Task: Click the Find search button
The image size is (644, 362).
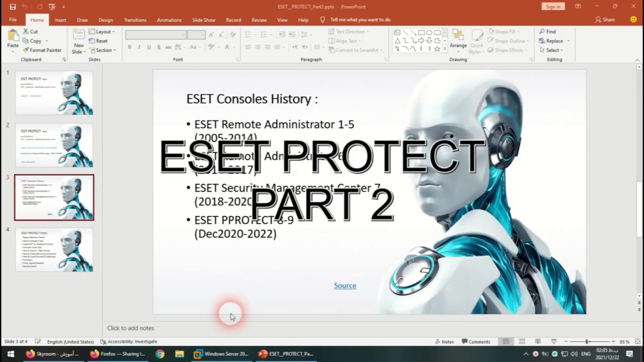Action: [548, 32]
